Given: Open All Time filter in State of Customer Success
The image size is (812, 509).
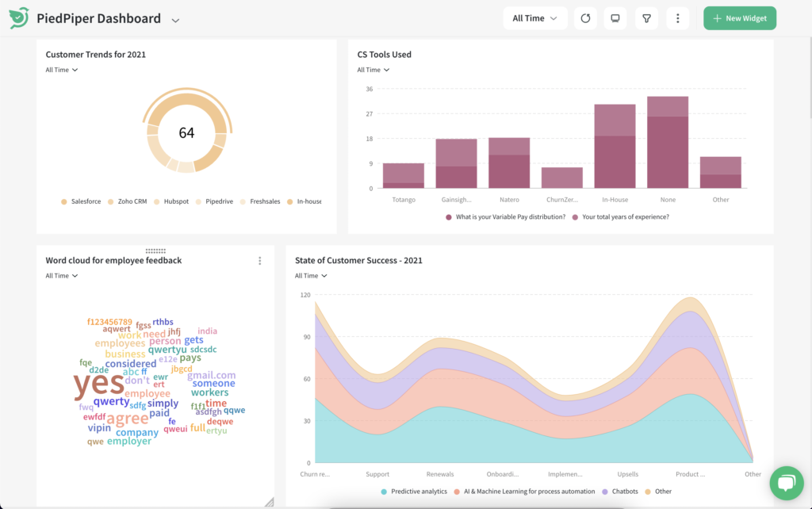Looking at the screenshot, I should point(311,276).
